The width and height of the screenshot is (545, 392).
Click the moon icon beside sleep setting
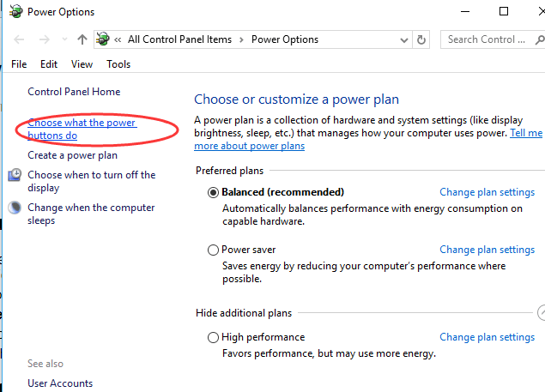coord(15,208)
